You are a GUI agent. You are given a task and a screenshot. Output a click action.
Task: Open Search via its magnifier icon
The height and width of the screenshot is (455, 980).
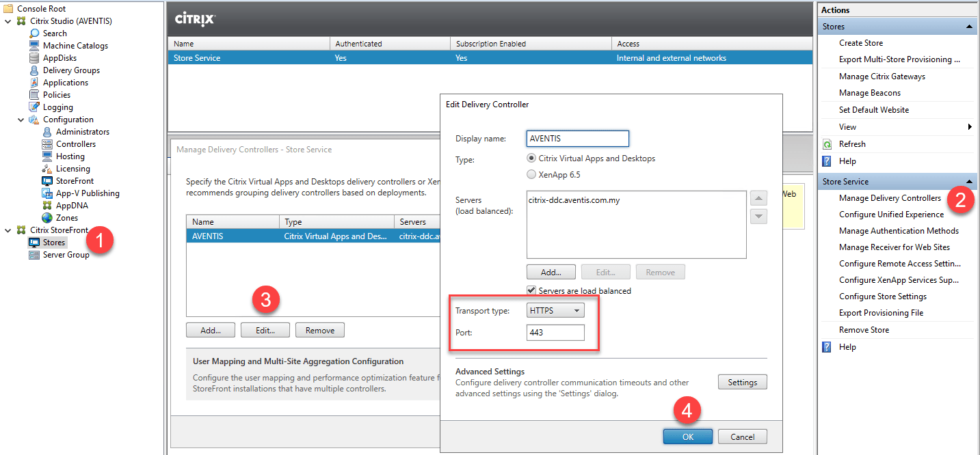[x=34, y=33]
